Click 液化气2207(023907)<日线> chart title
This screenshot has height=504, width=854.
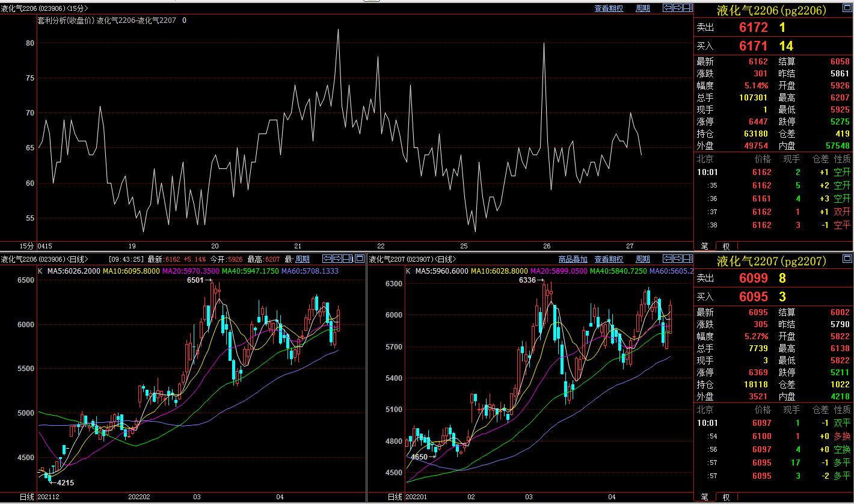(x=413, y=259)
